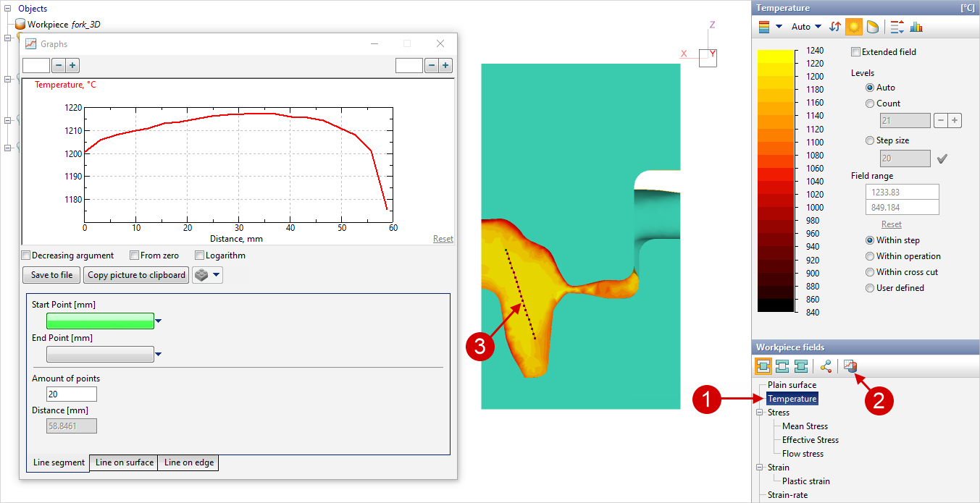Click the legend sort levels icon
Image resolution: width=980 pixels, height=503 pixels.
coord(897,27)
